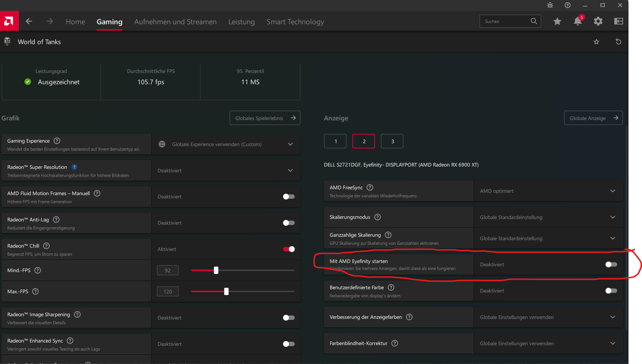Click the Max.-FPS slider handle
This screenshot has height=364, width=642.
[227, 291]
